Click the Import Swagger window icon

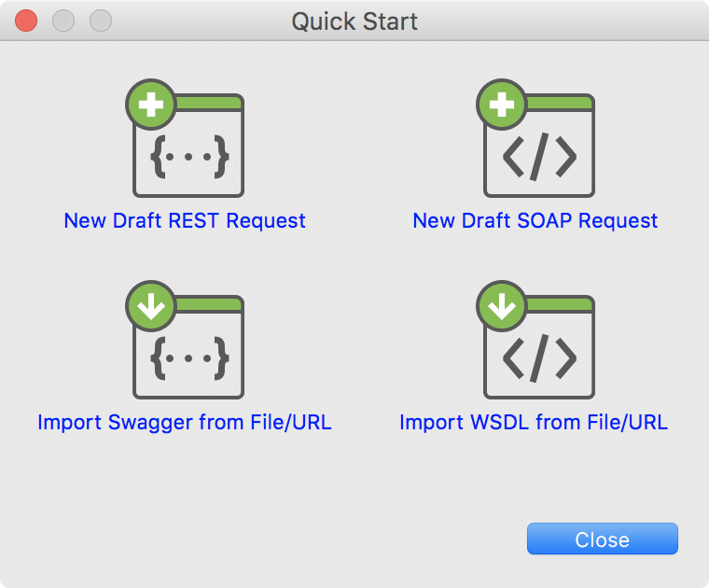187,346
